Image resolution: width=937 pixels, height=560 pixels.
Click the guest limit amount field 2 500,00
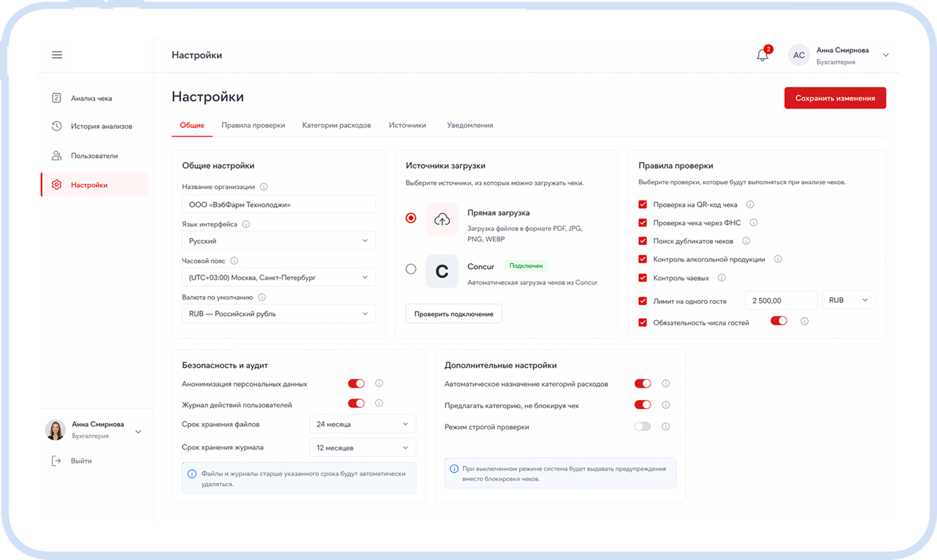(x=781, y=300)
